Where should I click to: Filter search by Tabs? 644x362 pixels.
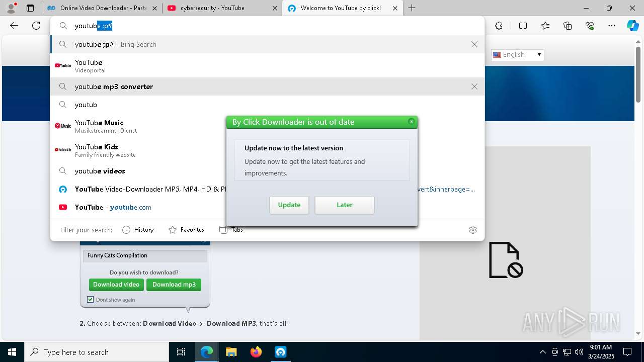pos(231,230)
